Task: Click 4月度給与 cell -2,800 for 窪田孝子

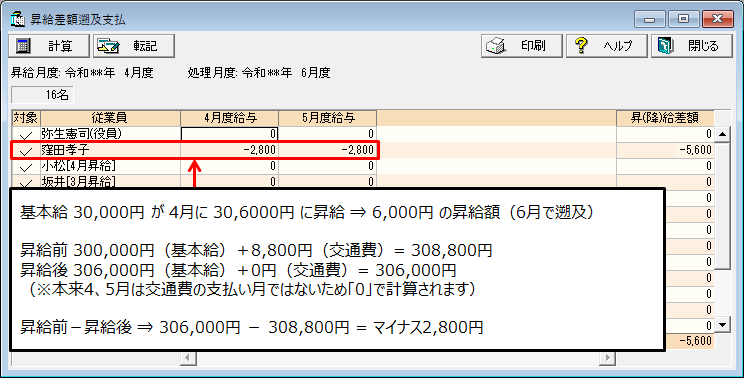Action: (230, 150)
